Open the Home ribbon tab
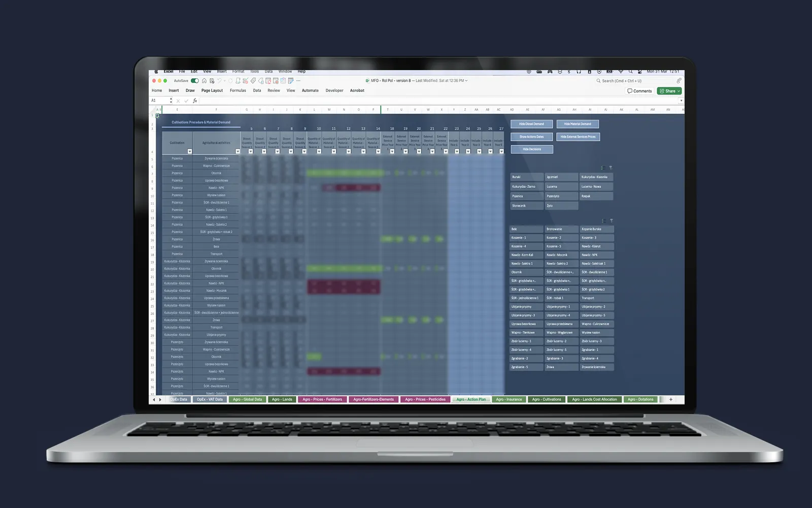The height and width of the screenshot is (508, 812). pos(157,90)
